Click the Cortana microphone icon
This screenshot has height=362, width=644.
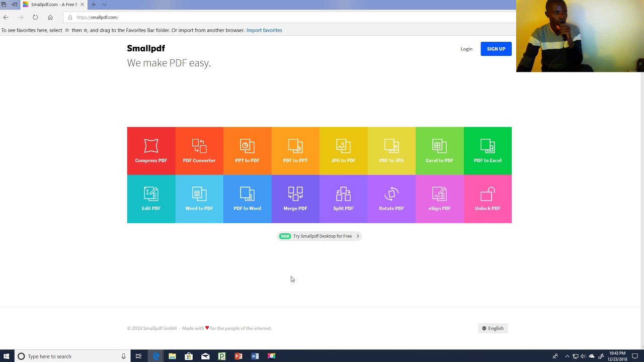pos(123,356)
